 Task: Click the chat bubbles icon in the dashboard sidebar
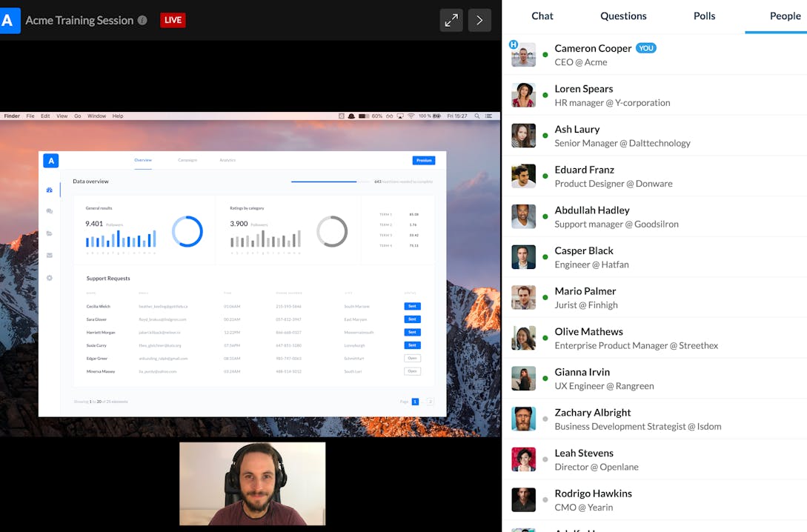click(50, 212)
